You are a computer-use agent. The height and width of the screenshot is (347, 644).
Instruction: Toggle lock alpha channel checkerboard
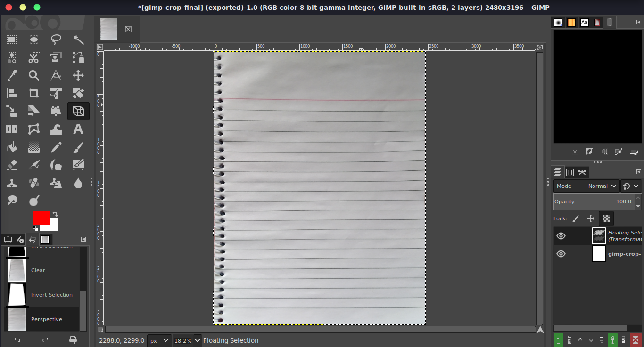[606, 218]
